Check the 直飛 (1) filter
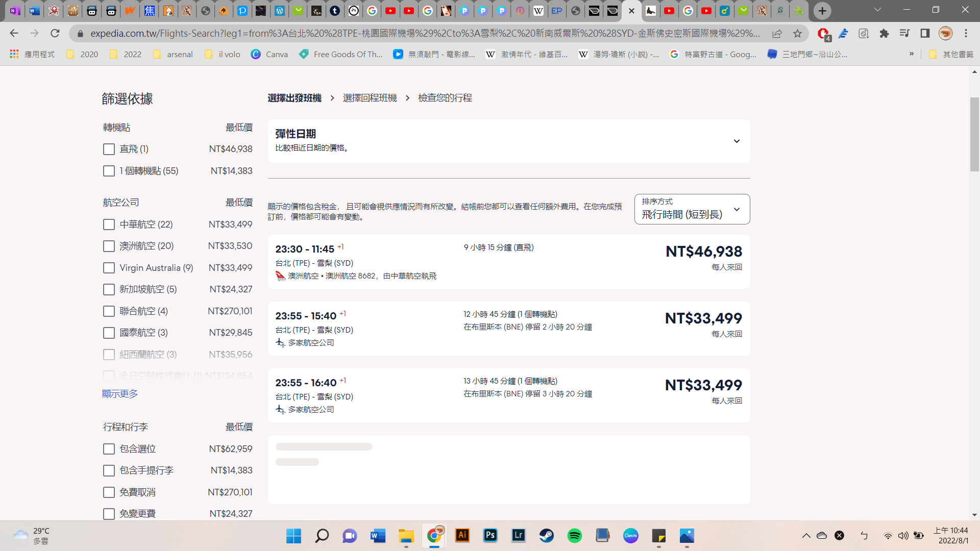The width and height of the screenshot is (980, 551). pos(109,149)
